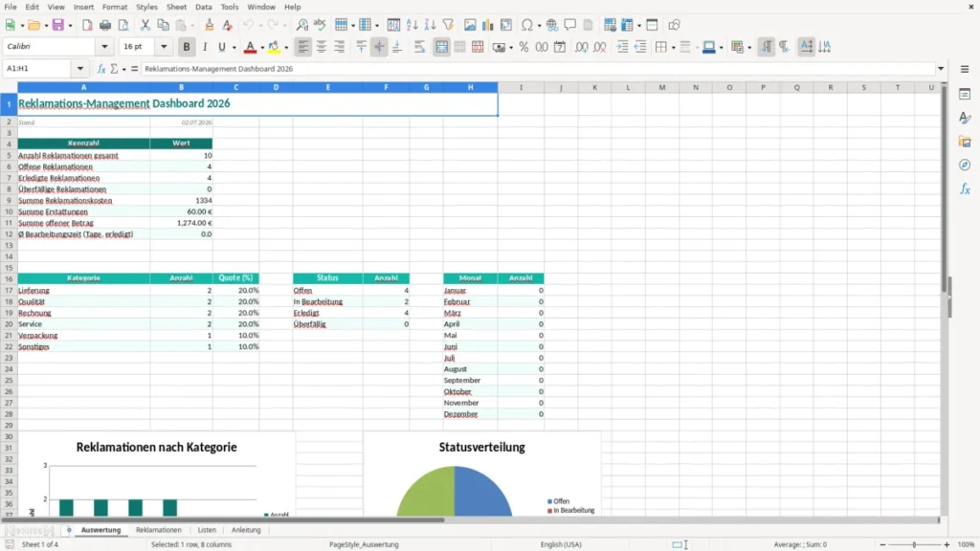The height and width of the screenshot is (551, 980).
Task: Click the Save document icon
Action: (x=58, y=25)
